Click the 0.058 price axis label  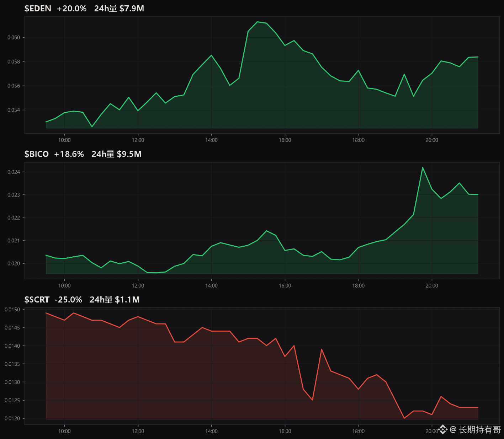pos(14,61)
